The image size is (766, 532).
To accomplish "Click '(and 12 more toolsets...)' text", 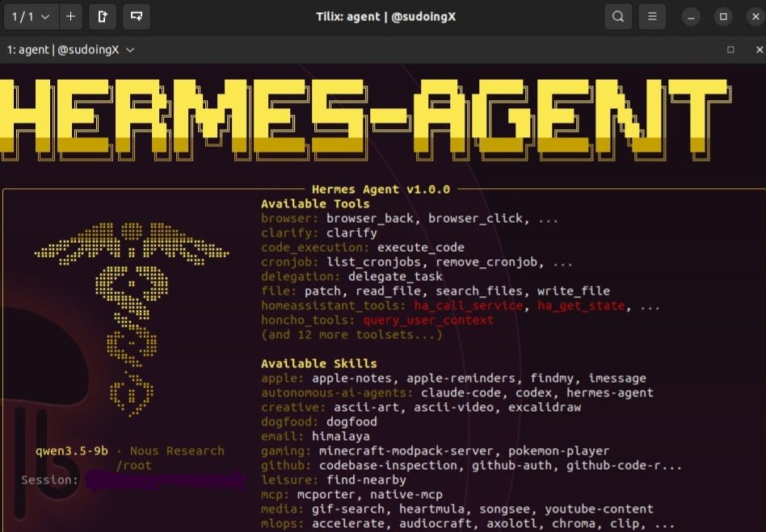I will tap(351, 335).
